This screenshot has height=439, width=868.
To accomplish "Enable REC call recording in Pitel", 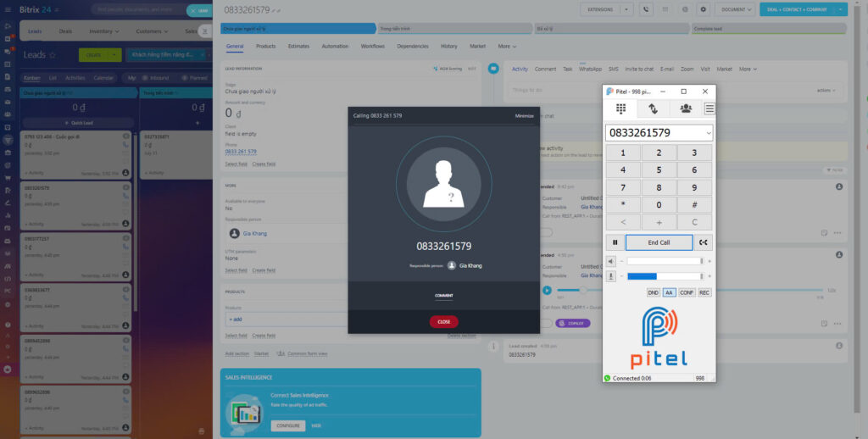I will click(x=704, y=292).
